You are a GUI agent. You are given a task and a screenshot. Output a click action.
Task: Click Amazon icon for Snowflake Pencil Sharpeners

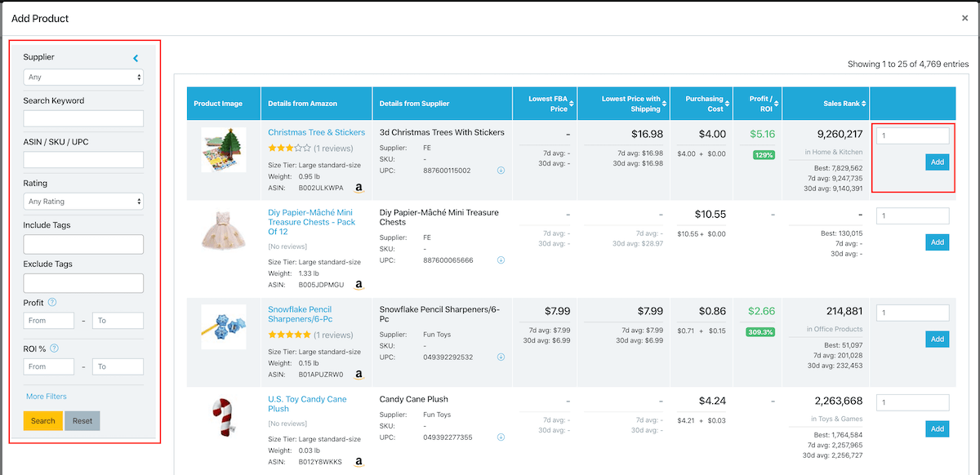click(359, 375)
